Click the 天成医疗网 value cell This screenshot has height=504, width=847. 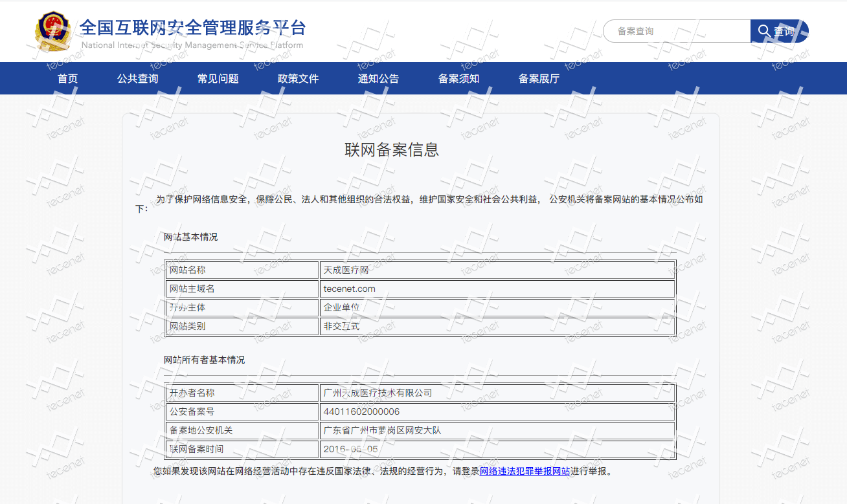[x=497, y=270]
